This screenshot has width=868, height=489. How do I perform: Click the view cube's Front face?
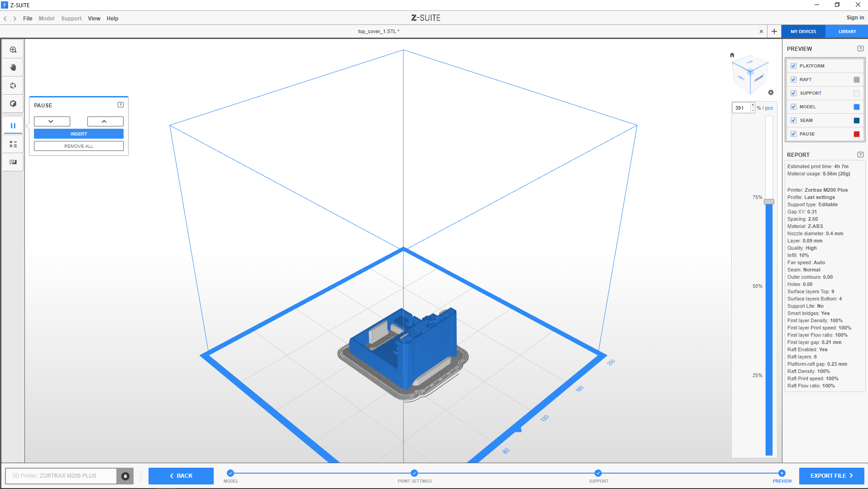point(759,78)
